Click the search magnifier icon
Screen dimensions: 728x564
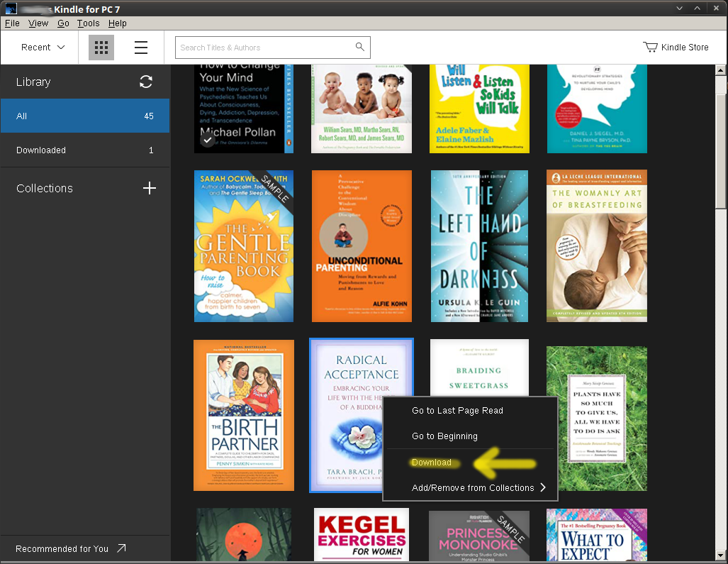click(x=360, y=46)
